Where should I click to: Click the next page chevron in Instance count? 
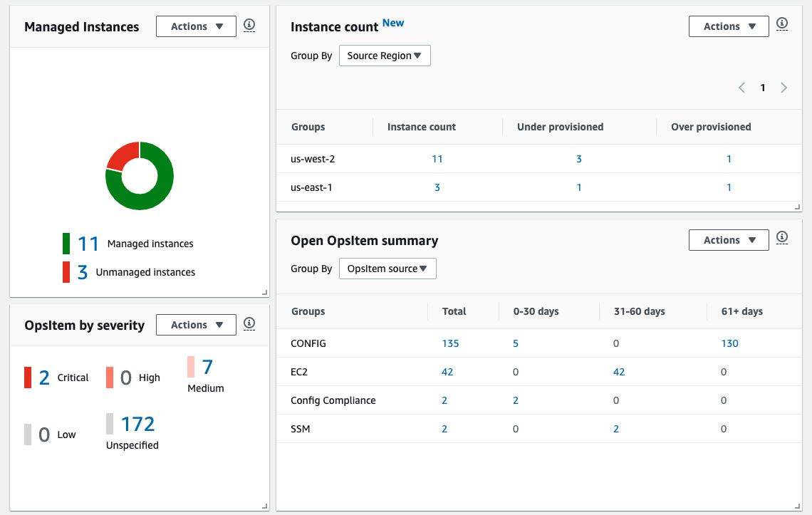click(784, 87)
